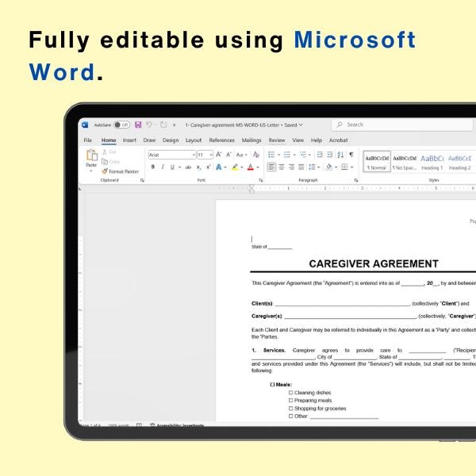This screenshot has height=476, width=476.
Task: Switch to the Layout tab
Action: tap(194, 140)
